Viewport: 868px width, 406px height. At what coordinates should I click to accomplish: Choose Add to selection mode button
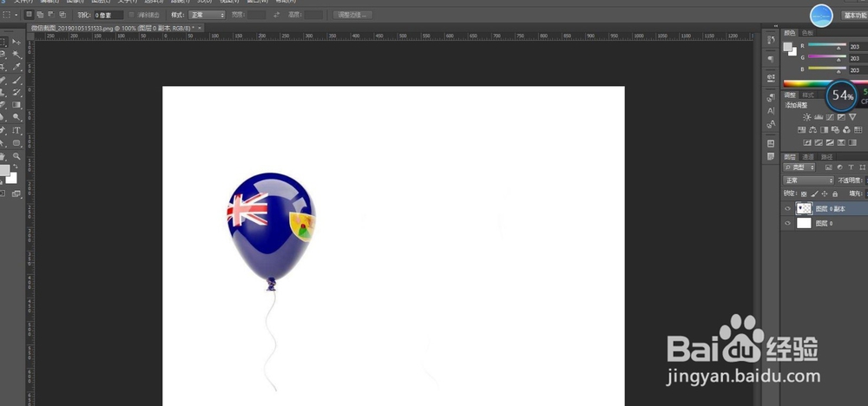tap(40, 15)
